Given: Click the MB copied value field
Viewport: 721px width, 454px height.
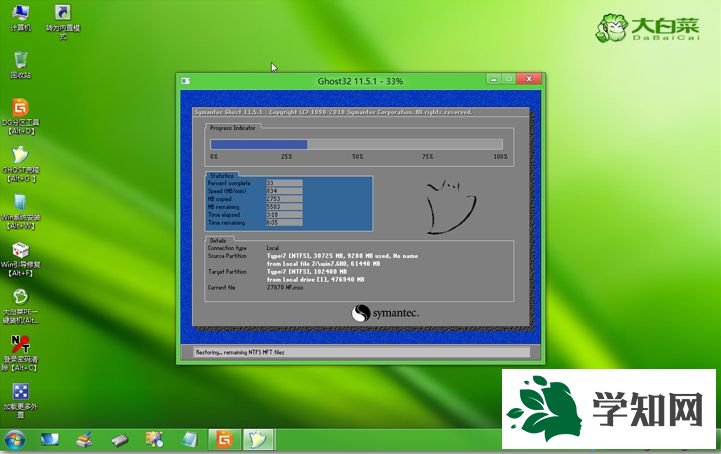Looking at the screenshot, I should click(284, 199).
